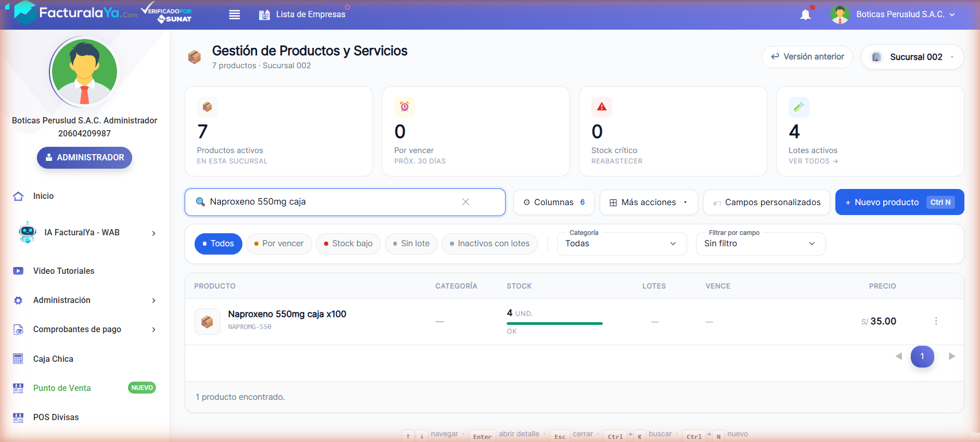This screenshot has width=980, height=442.
Task: Open the hamburger menu icon
Action: pos(235,15)
